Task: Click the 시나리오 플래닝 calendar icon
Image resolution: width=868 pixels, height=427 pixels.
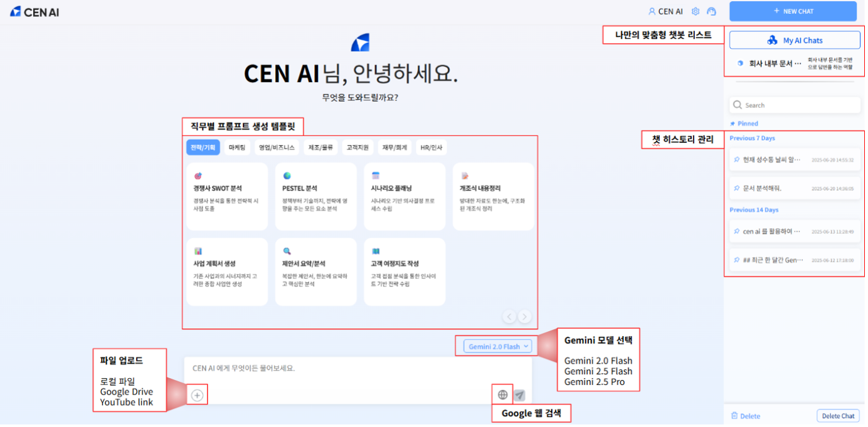Action: tap(376, 176)
